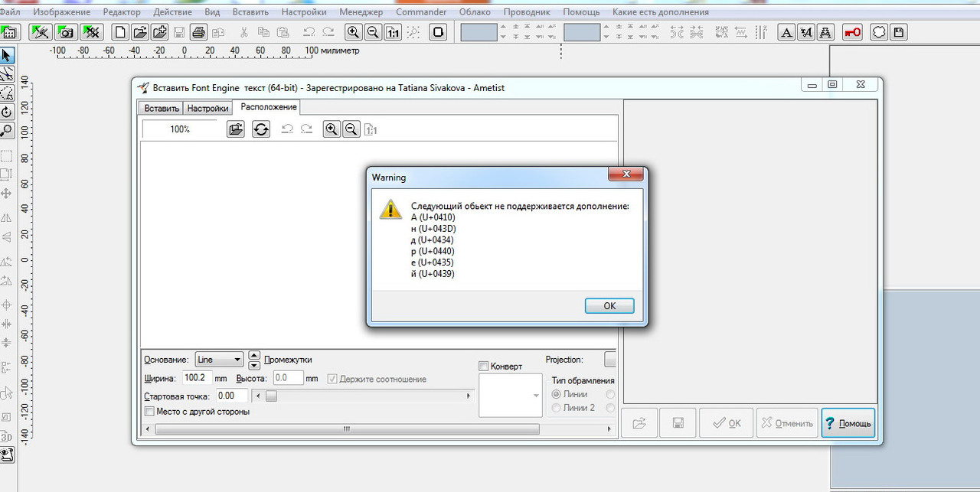Close the Warning dialog with the red X

[624, 175]
